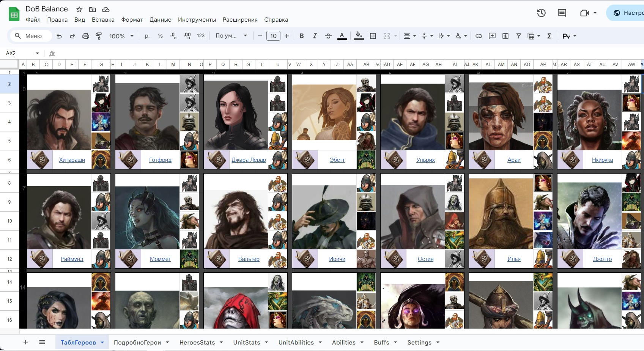Insert a chart using toolbar icon
This screenshot has height=351, width=644.
click(505, 36)
